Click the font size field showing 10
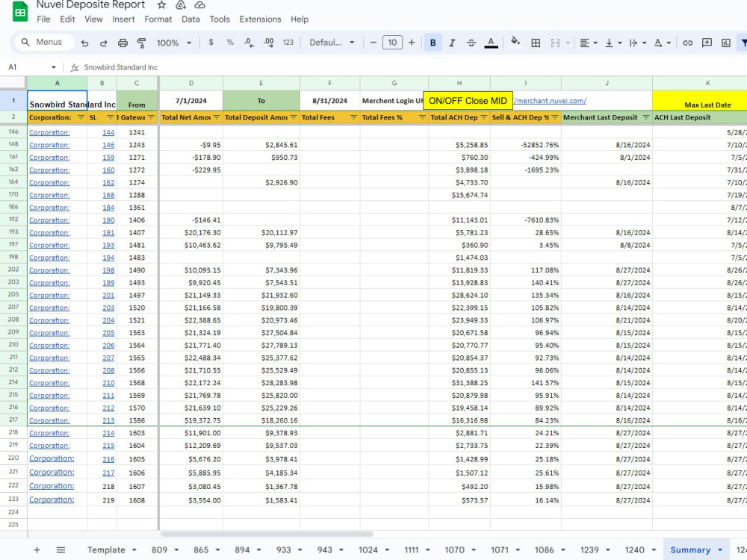This screenshot has width=747, height=560. point(392,43)
